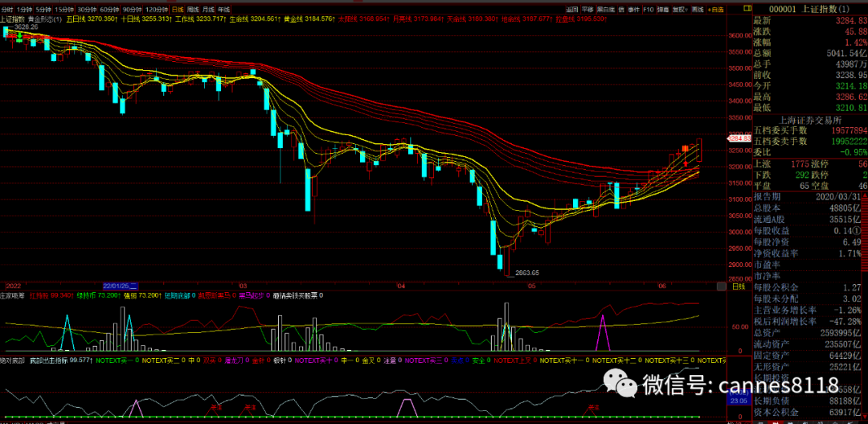The image size is (868, 424).
Task: Click the 五档委买手数 row
Action: 810,130
